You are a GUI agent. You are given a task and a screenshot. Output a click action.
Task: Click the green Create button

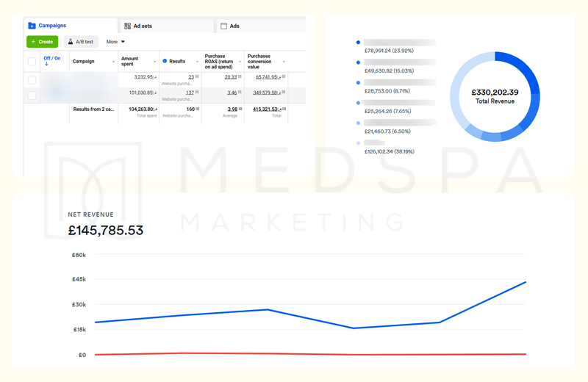point(43,42)
